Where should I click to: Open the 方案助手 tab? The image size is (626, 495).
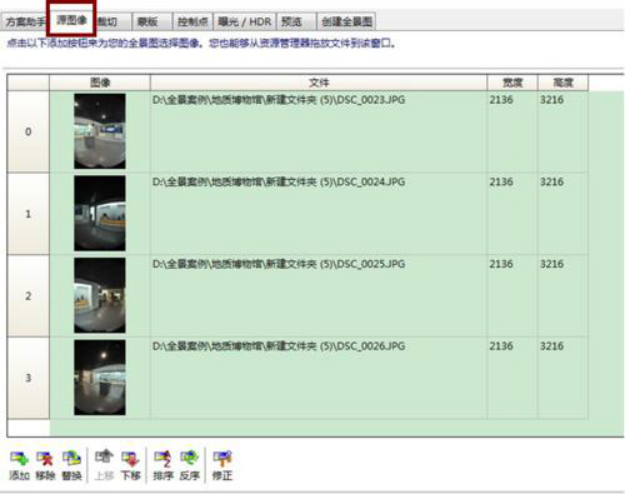[x=25, y=20]
